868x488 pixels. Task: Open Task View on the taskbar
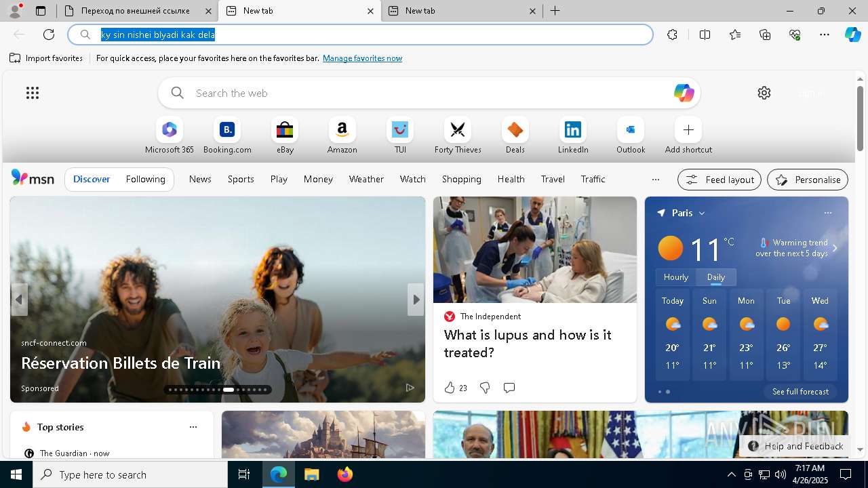click(244, 474)
